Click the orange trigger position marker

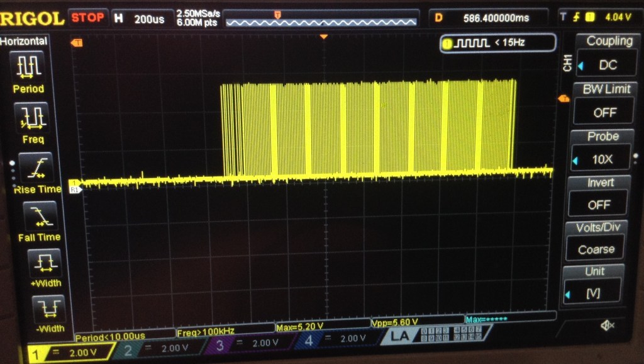pos(323,37)
